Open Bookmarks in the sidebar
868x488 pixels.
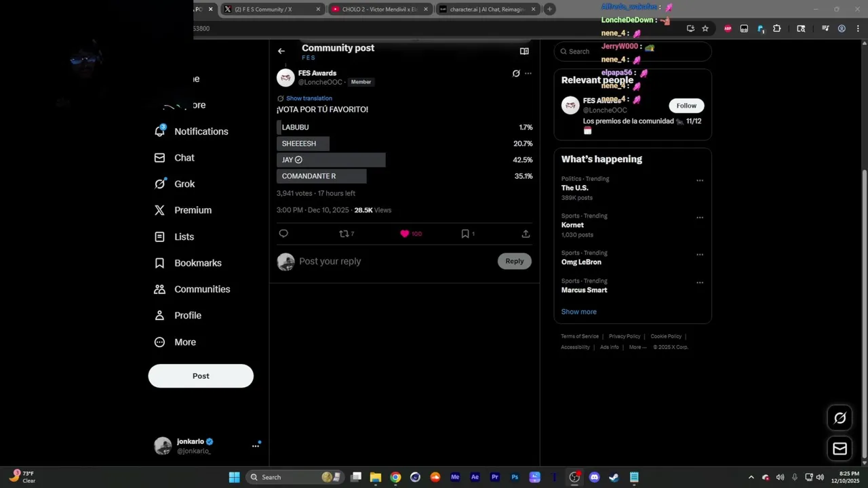coord(188,263)
